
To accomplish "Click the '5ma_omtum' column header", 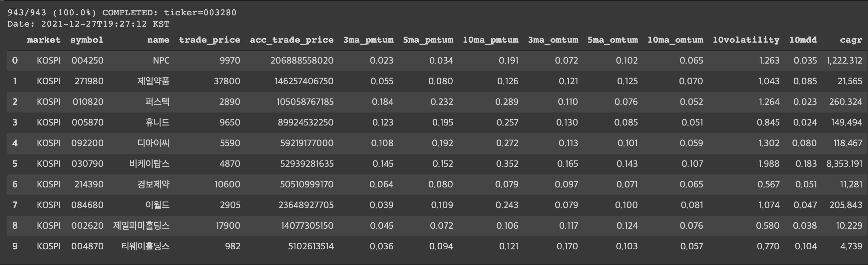I will coord(613,40).
